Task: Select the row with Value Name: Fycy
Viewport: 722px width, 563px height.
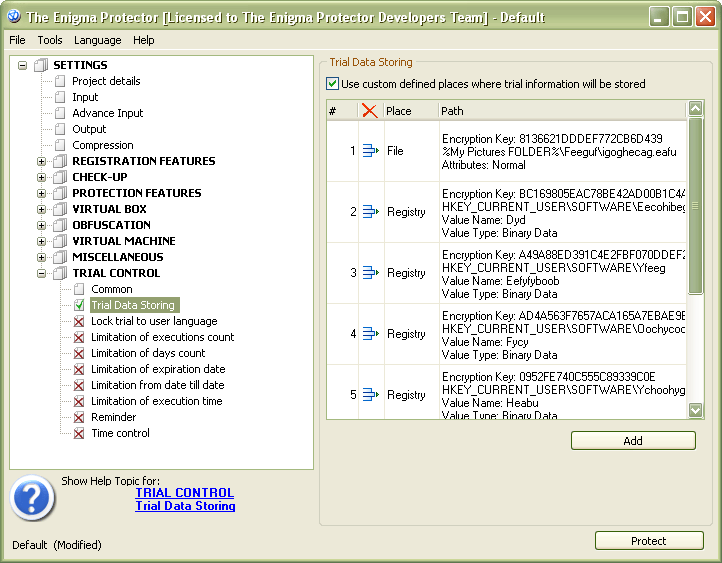Action: pyautogui.click(x=507, y=334)
